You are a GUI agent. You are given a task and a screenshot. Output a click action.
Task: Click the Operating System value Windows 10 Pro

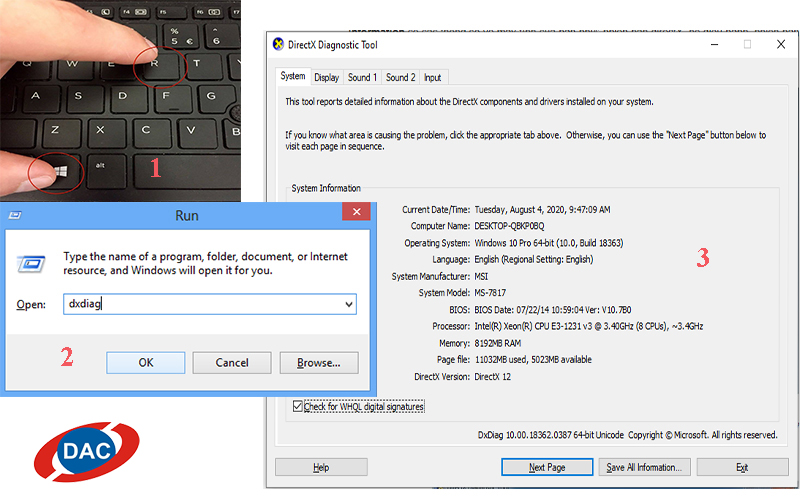click(548, 243)
